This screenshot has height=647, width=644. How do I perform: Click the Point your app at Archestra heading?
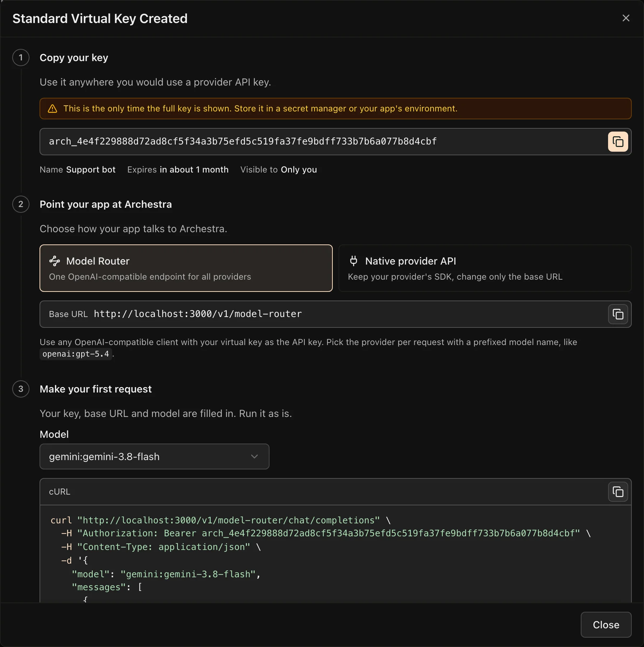coord(106,204)
